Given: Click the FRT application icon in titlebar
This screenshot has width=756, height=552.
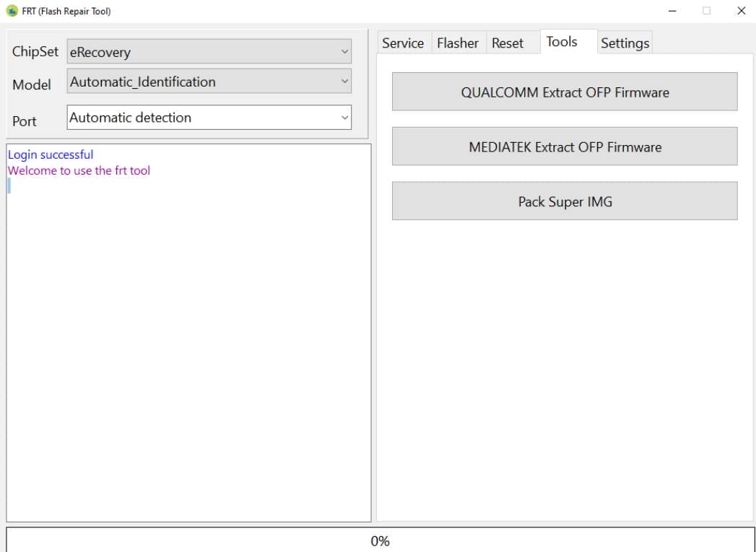Looking at the screenshot, I should tap(11, 11).
